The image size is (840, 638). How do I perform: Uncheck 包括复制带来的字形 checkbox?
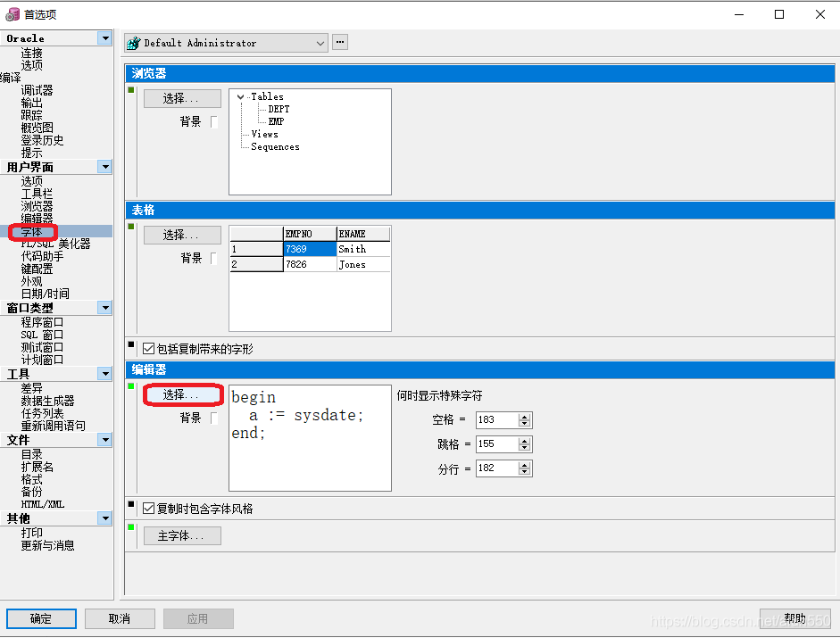click(149, 349)
